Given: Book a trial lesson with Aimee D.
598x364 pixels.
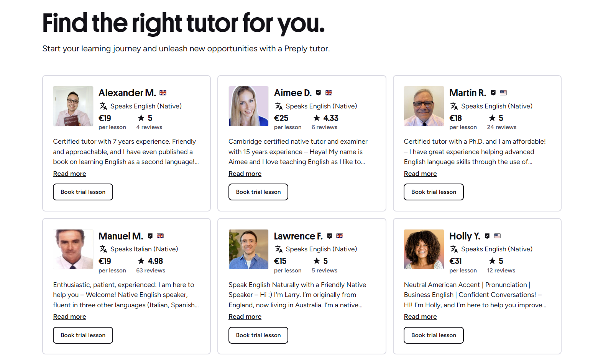Looking at the screenshot, I should click(258, 192).
